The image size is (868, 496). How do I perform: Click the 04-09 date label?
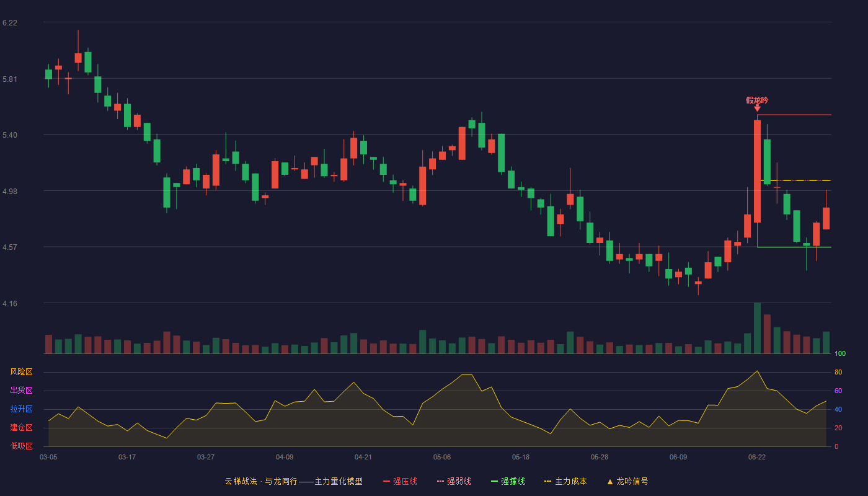[285, 457]
